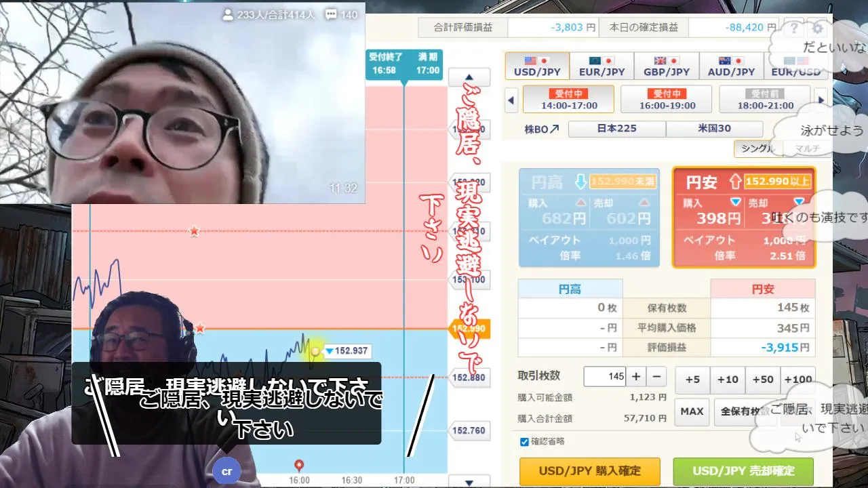Open 日本225 stock option
This screenshot has height=488, width=868.
coord(617,129)
